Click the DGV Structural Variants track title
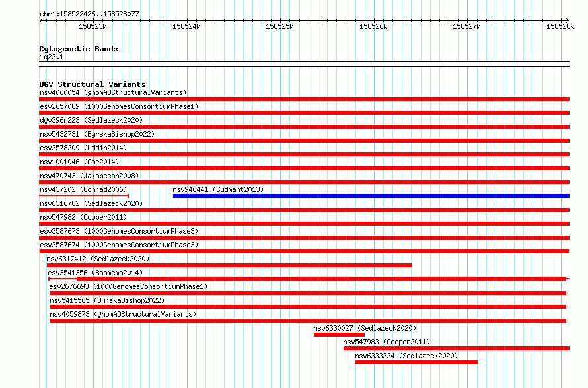 pyautogui.click(x=92, y=84)
